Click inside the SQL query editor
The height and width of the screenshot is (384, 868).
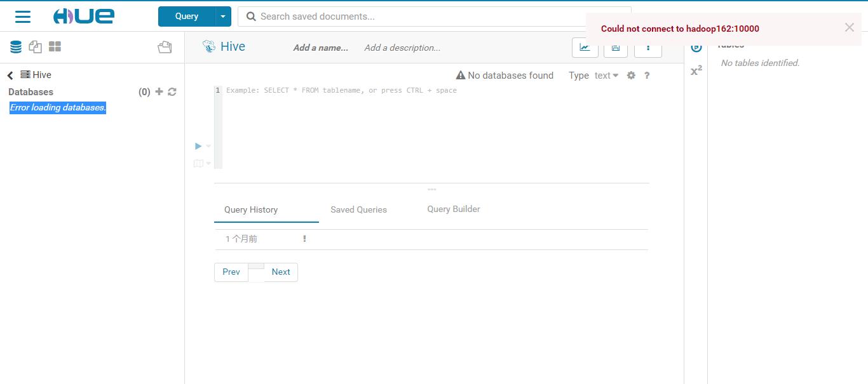click(x=436, y=127)
